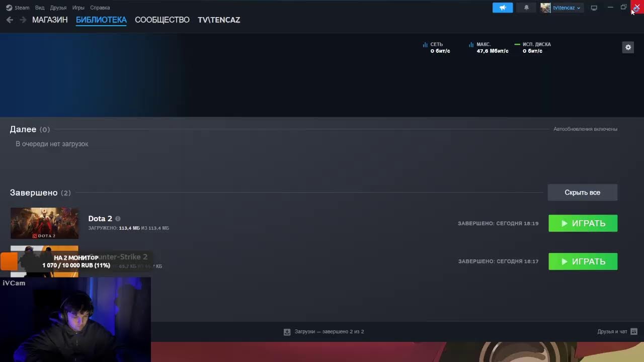The height and width of the screenshot is (362, 644).
Task: Play Dota 2 with its ИГРАТЬ button
Action: coord(583,223)
